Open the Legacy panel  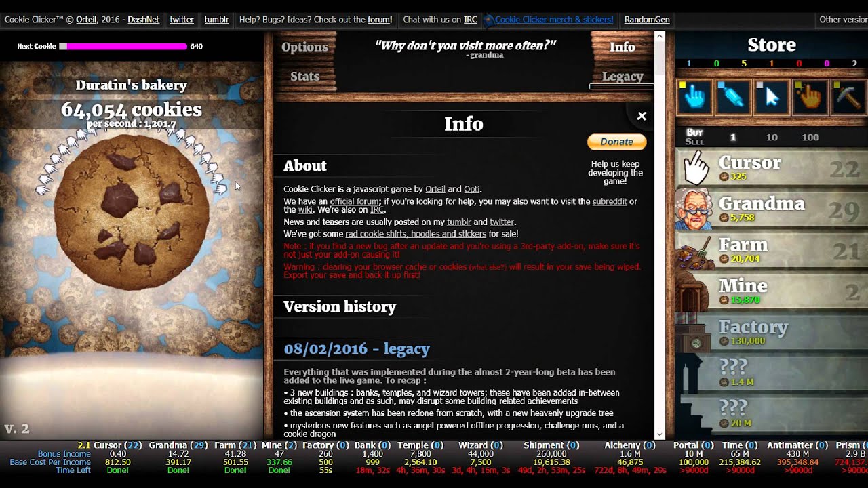(x=622, y=76)
